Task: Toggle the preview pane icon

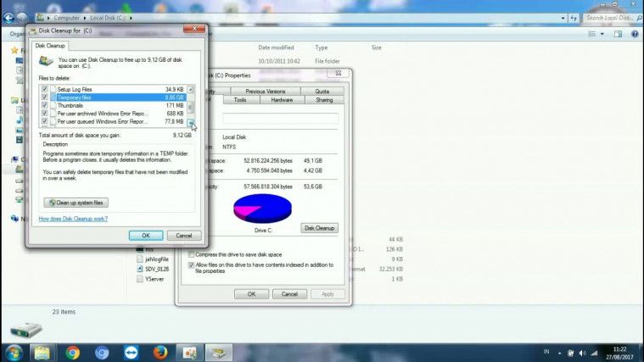Action: click(618, 34)
